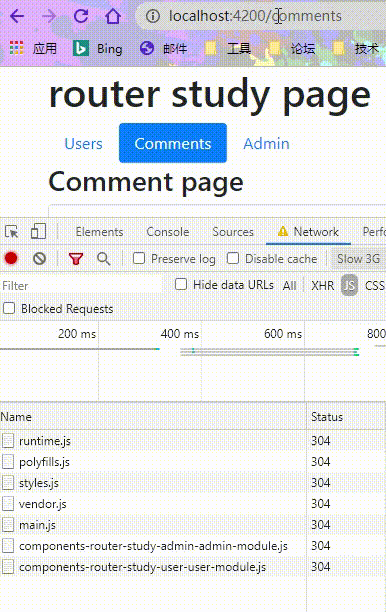Click the address bar showing localhost:4200/comments
This screenshot has height=612, width=386.
click(x=260, y=16)
